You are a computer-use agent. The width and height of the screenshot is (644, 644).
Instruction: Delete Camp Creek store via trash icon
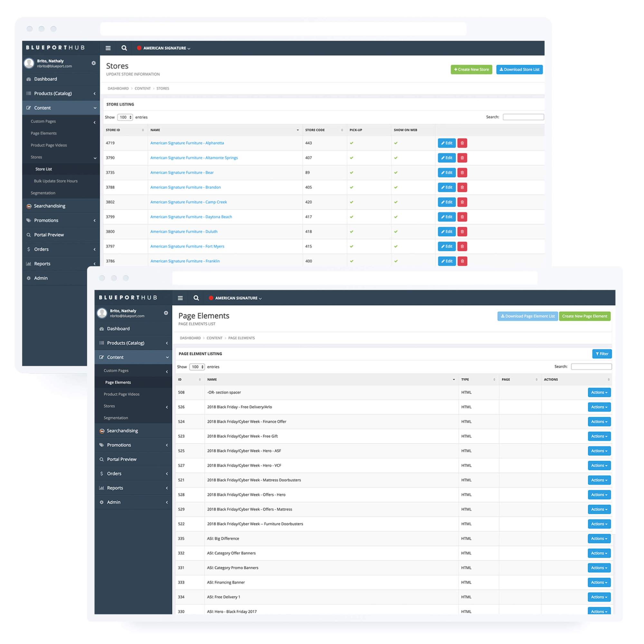click(462, 202)
